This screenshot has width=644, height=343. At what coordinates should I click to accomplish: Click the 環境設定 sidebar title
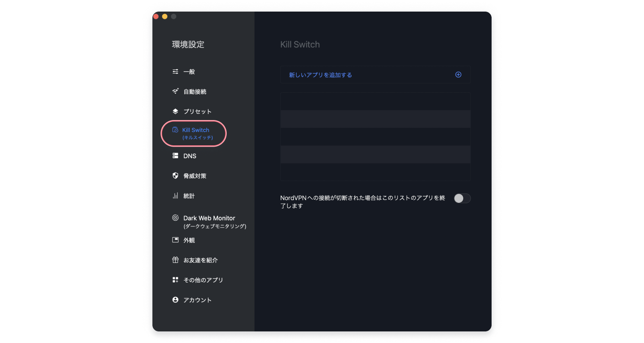pyautogui.click(x=188, y=44)
